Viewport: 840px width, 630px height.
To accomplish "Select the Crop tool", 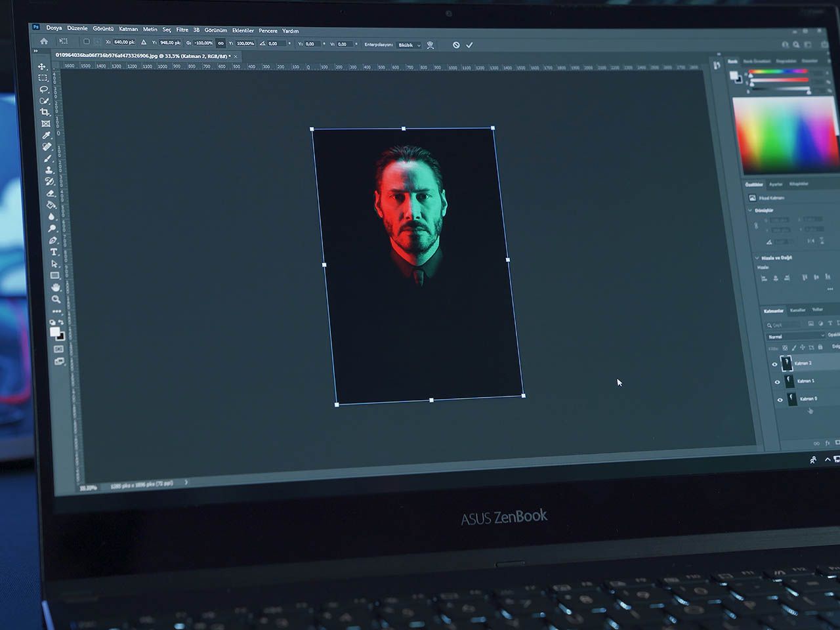I will click(45, 112).
